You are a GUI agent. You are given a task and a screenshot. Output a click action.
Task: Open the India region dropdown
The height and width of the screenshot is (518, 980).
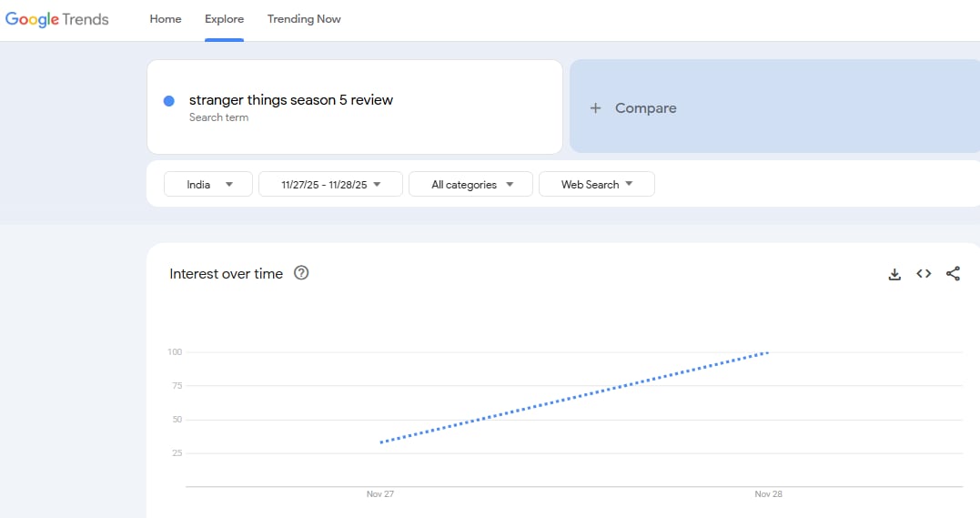208,184
